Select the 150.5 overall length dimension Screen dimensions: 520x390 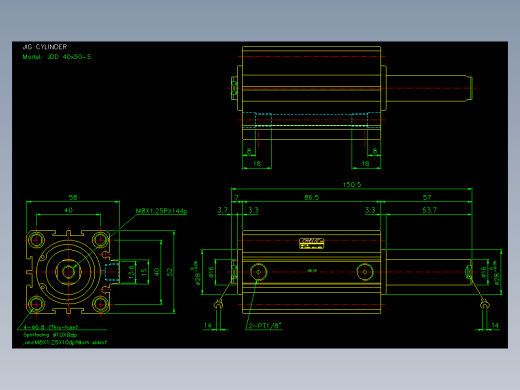point(352,184)
